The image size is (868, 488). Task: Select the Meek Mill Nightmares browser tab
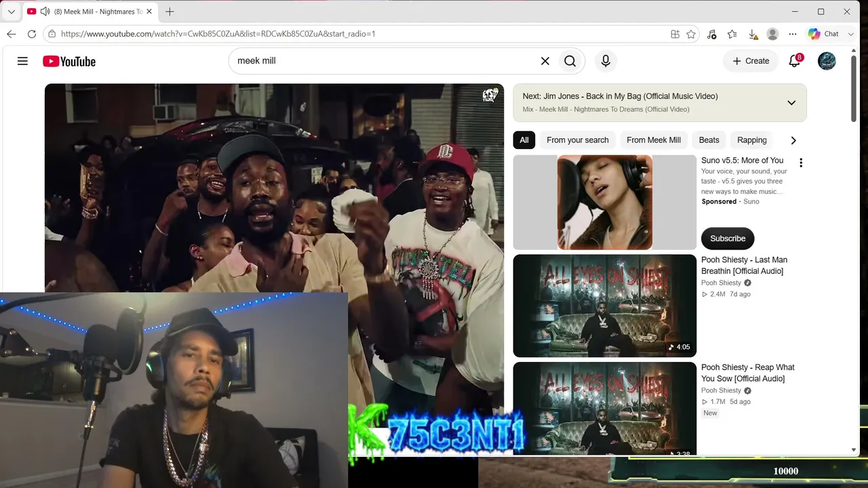click(90, 12)
